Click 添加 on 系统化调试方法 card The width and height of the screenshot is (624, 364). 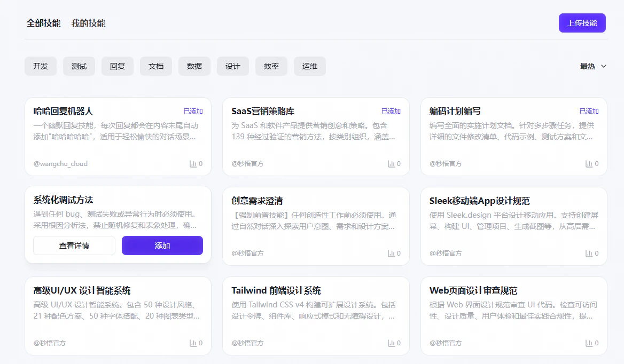tap(162, 246)
